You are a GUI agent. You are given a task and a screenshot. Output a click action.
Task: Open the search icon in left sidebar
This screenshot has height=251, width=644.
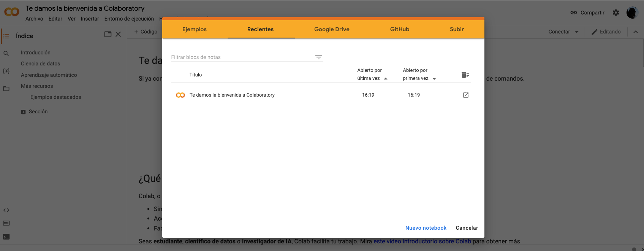coord(6,54)
